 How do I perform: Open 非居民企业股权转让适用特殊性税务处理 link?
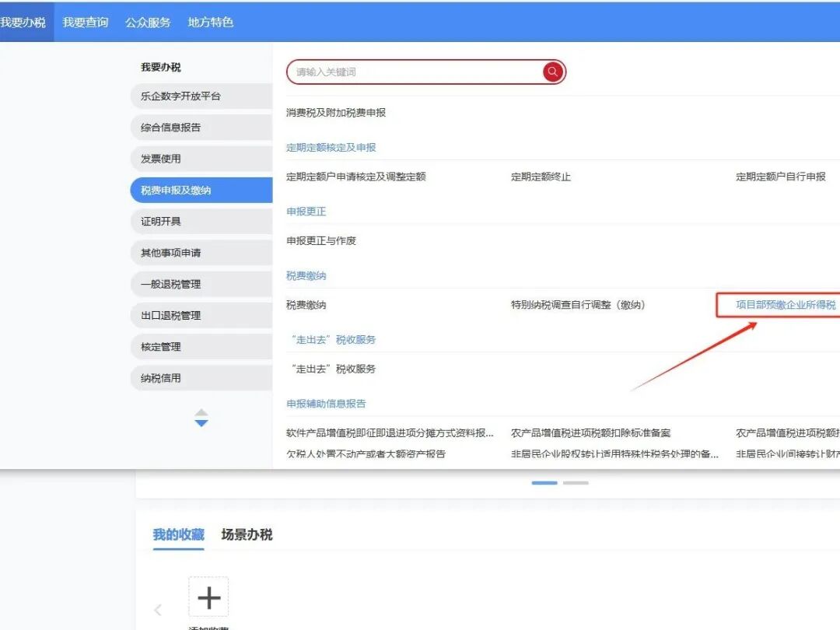(x=614, y=453)
